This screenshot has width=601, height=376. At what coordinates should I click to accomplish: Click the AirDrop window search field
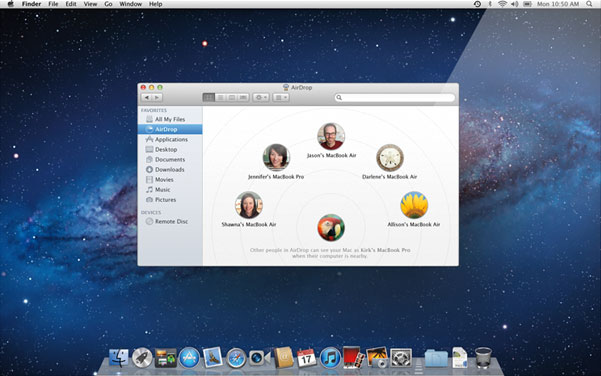point(395,97)
